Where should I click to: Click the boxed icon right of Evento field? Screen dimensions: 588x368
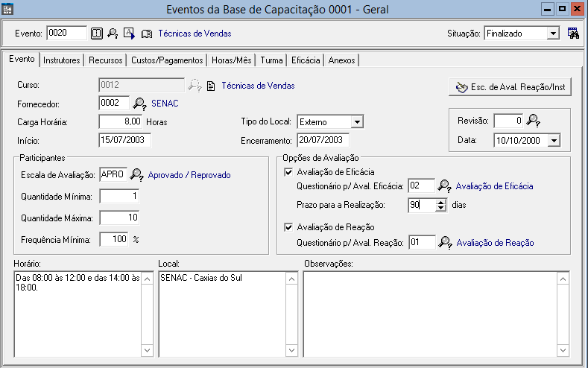coord(96,34)
